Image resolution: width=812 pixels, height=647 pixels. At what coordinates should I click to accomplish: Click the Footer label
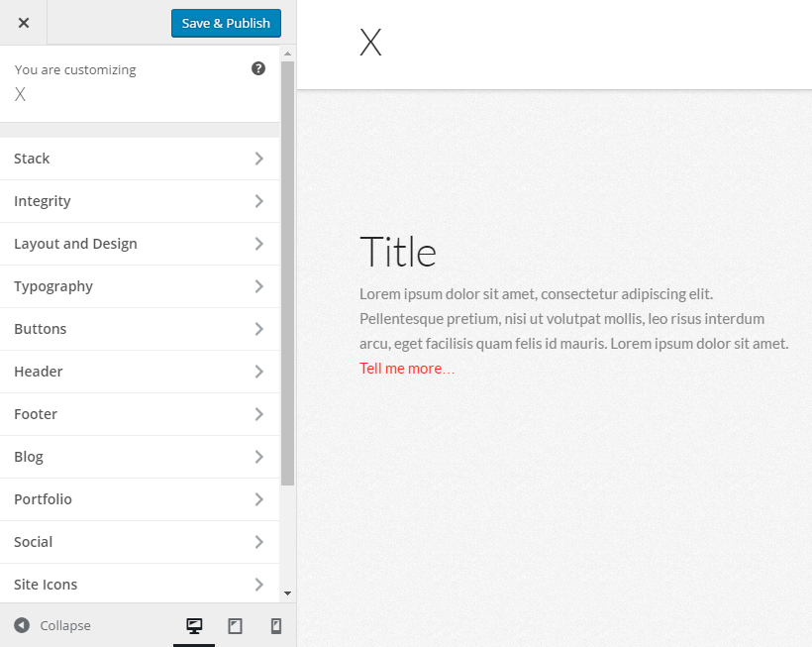click(36, 414)
